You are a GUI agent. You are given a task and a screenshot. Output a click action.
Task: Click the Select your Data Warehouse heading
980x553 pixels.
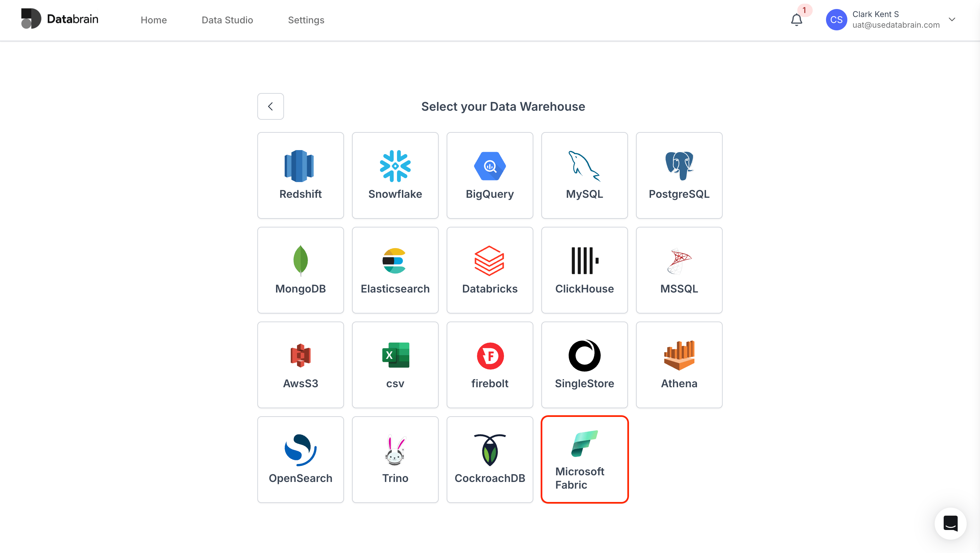coord(503,107)
